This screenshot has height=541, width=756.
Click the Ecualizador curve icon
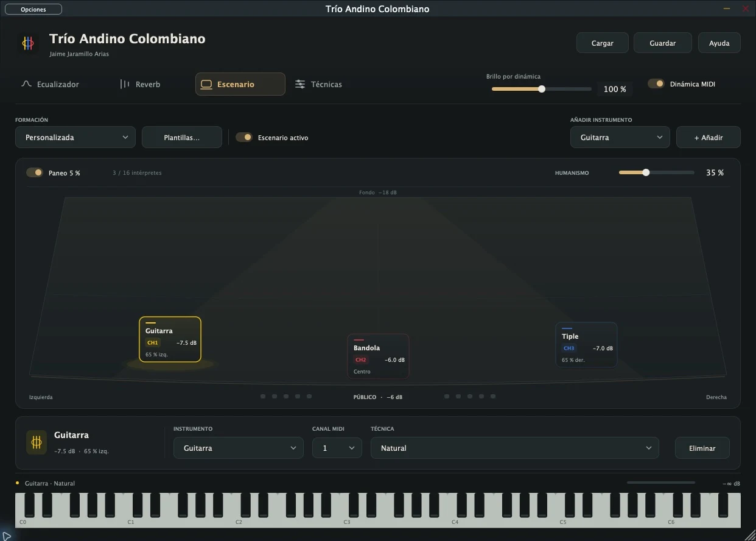(26, 84)
